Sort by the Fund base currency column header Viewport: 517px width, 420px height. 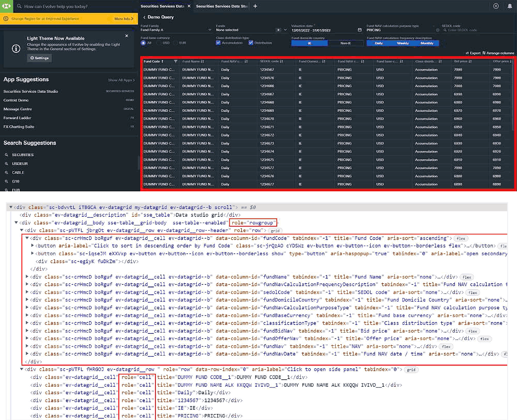click(x=390, y=62)
